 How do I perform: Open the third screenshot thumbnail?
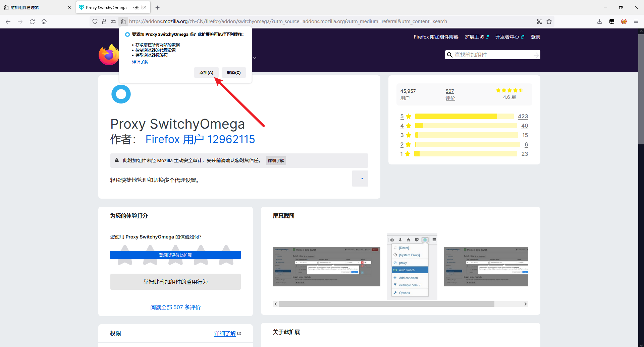tap(486, 267)
